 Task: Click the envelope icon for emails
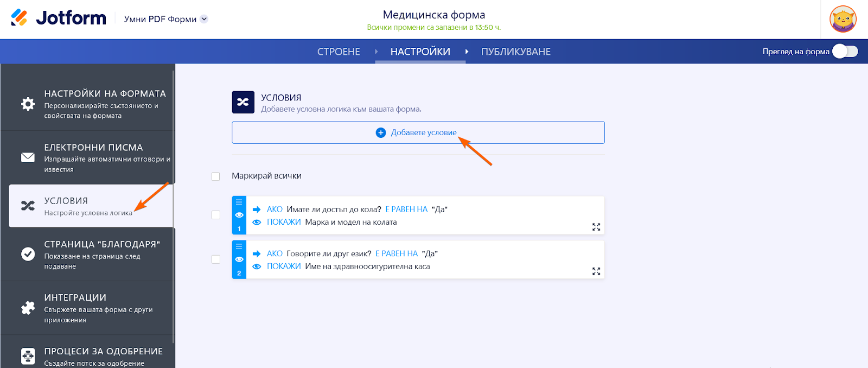28,157
